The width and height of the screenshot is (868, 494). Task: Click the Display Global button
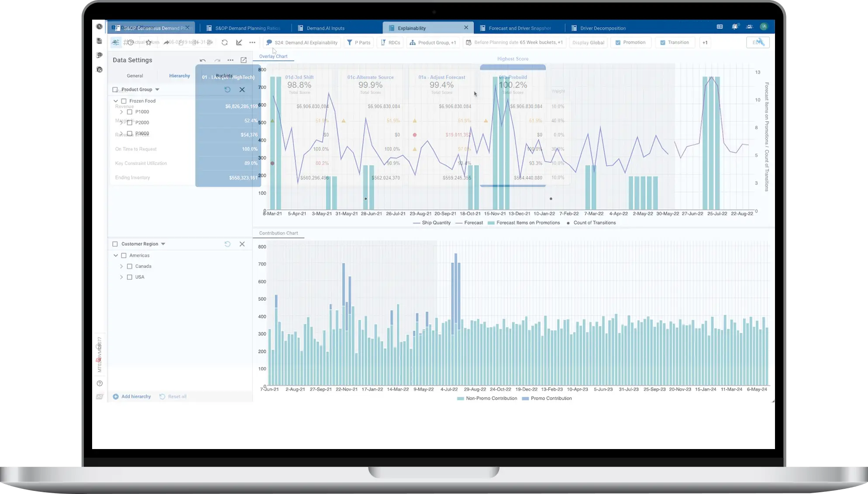pos(588,42)
